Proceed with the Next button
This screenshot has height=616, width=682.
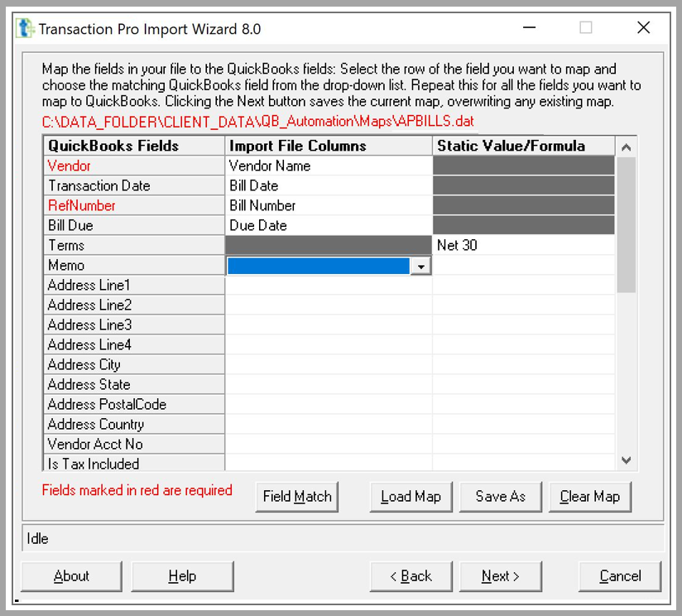click(x=501, y=576)
